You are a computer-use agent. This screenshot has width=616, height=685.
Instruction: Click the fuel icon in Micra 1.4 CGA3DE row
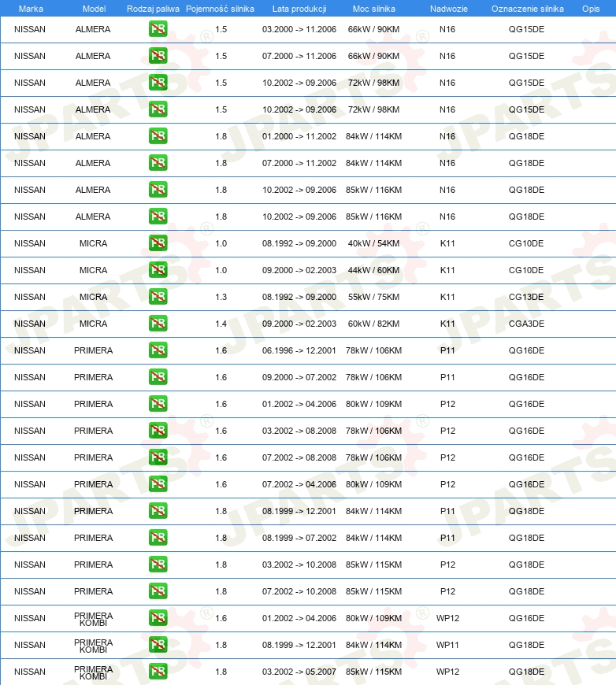pos(158,324)
